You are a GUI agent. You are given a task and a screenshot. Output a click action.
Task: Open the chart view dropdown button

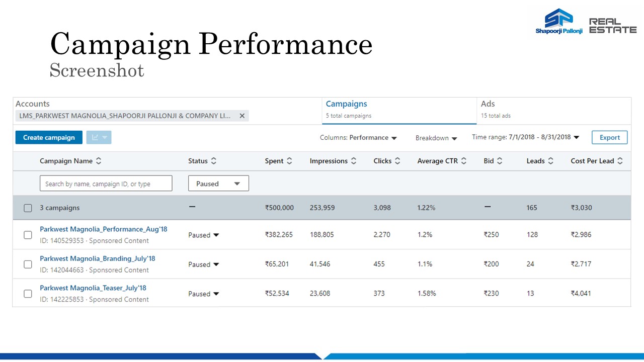[99, 138]
